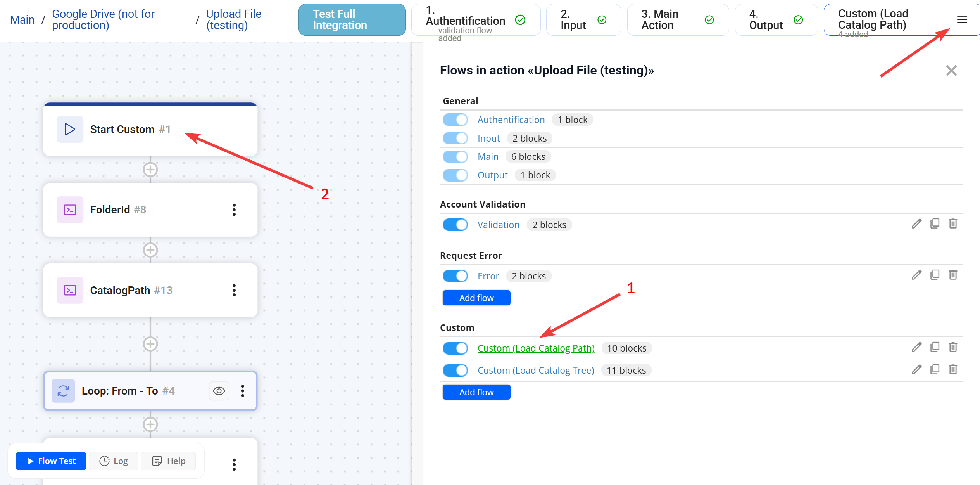Viewport: 980px width, 485px height.
Task: Click Add flow under Request Error section
Action: (476, 298)
